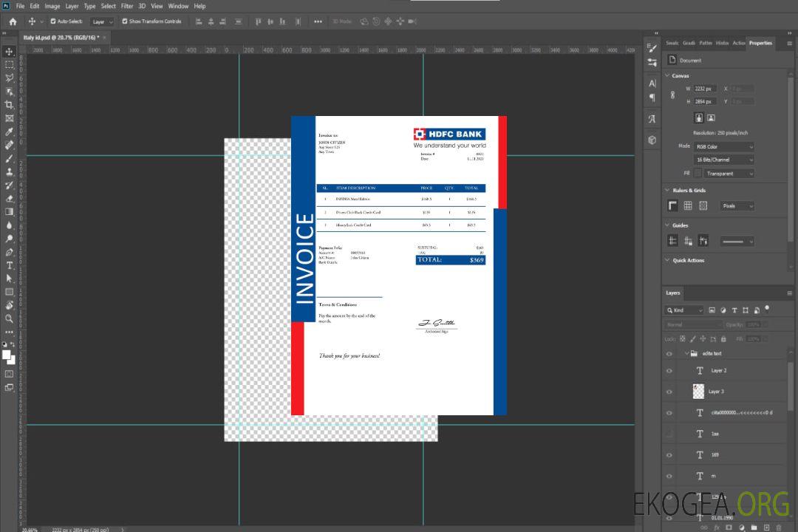Change screen mode icon in toolbar
The height and width of the screenshot is (532, 798).
coord(9,387)
